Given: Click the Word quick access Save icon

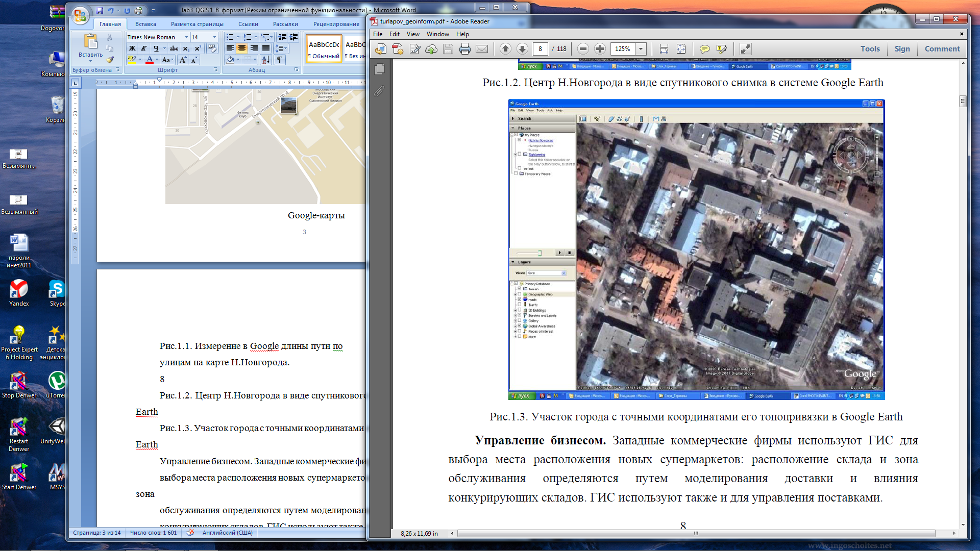Looking at the screenshot, I should [x=100, y=10].
